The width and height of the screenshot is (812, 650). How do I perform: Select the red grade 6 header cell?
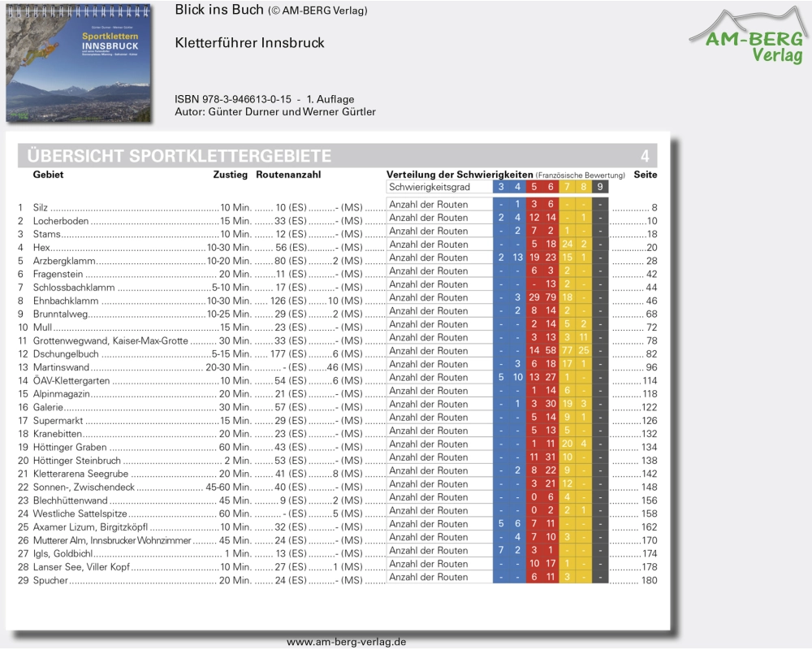coord(551,187)
